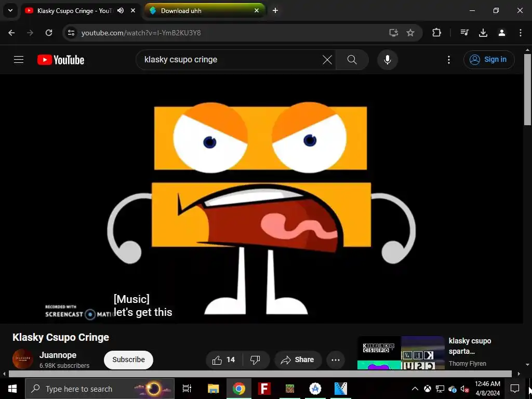The width and height of the screenshot is (532, 399).
Task: Open the klasky csupo sparta video title
Action: tap(470, 346)
